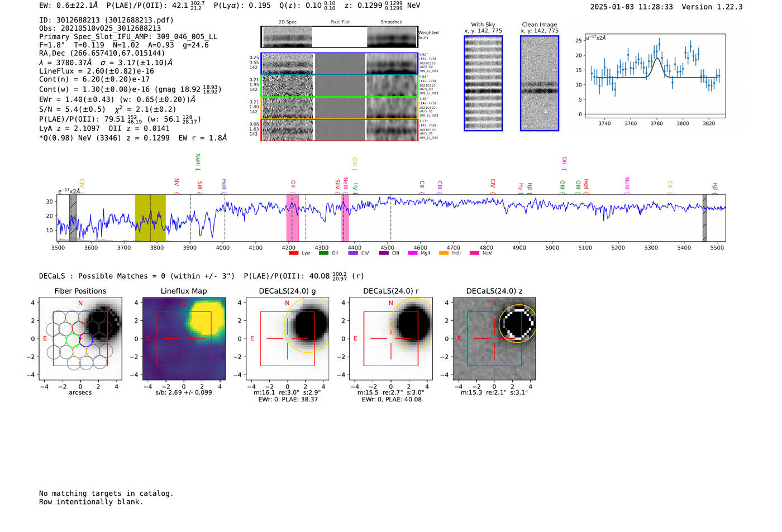Select the green-bordered 2D spectrum row
The width and height of the screenshot is (782, 532).
pos(339,86)
